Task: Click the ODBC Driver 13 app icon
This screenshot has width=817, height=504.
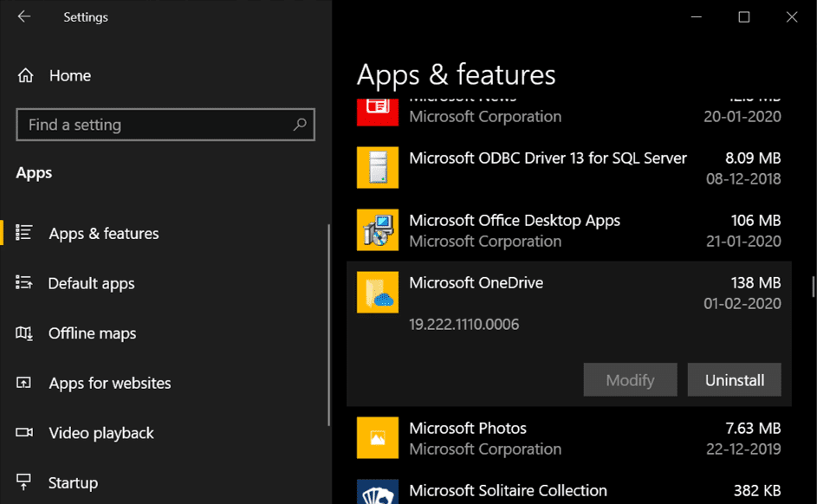Action: 378,167
